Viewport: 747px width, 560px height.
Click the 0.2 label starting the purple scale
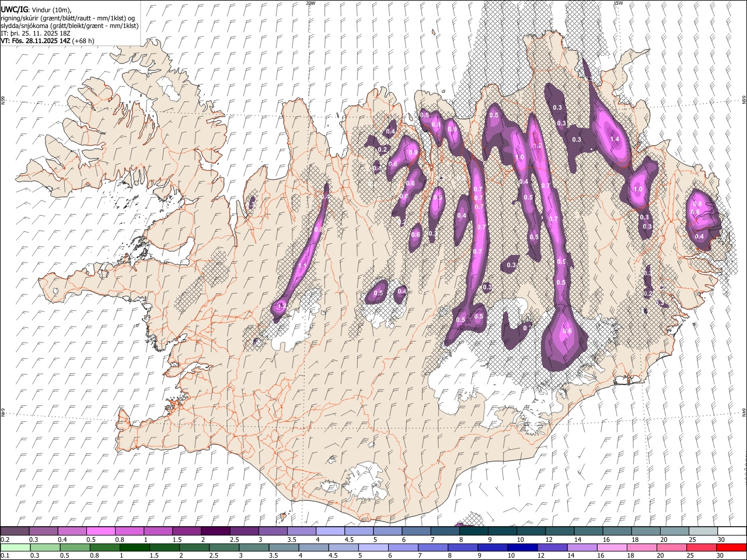tap(5, 540)
